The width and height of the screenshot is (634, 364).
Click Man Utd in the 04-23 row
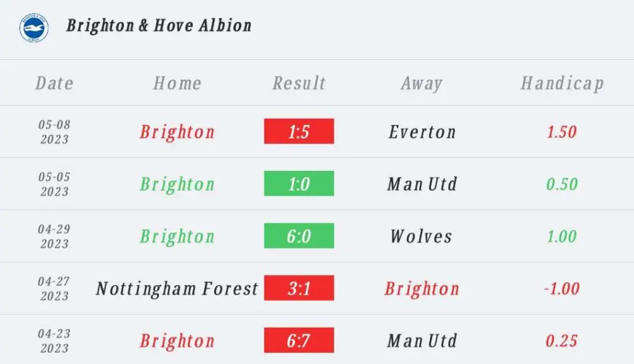422,340
